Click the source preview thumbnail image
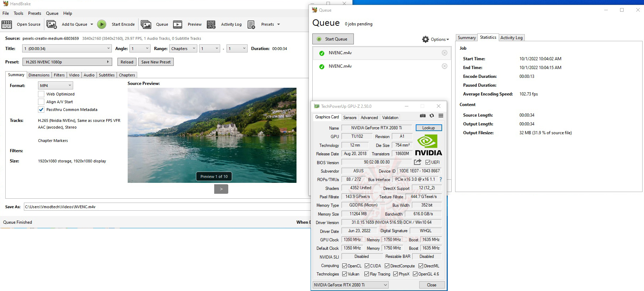The width and height of the screenshot is (644, 291). (x=212, y=135)
